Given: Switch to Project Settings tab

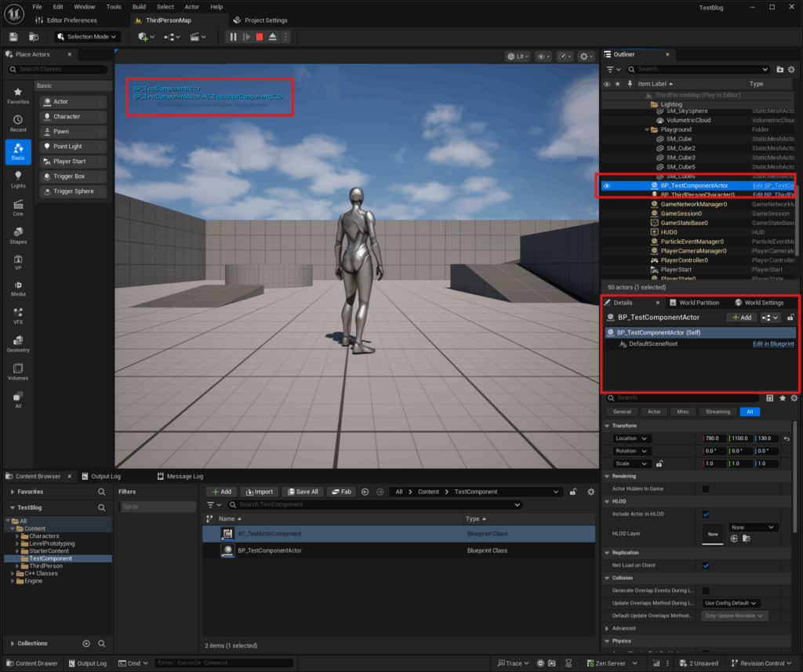Looking at the screenshot, I should coord(260,20).
